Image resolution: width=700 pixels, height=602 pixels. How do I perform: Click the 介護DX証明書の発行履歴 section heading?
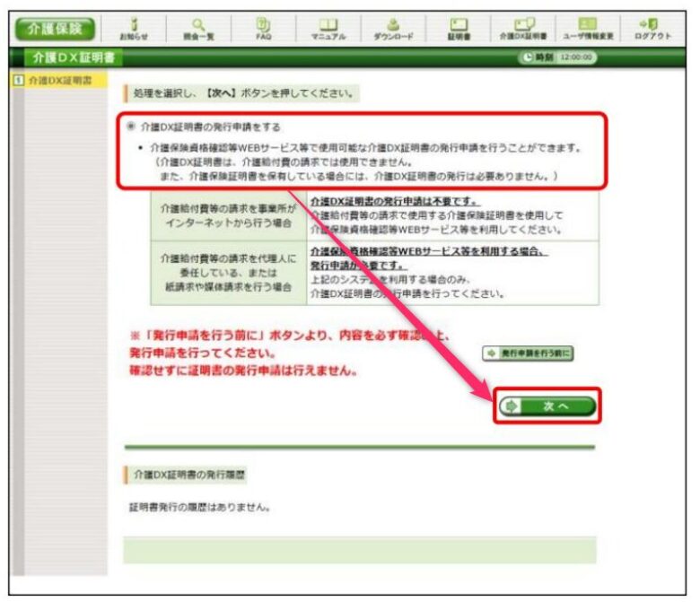pyautogui.click(x=189, y=473)
